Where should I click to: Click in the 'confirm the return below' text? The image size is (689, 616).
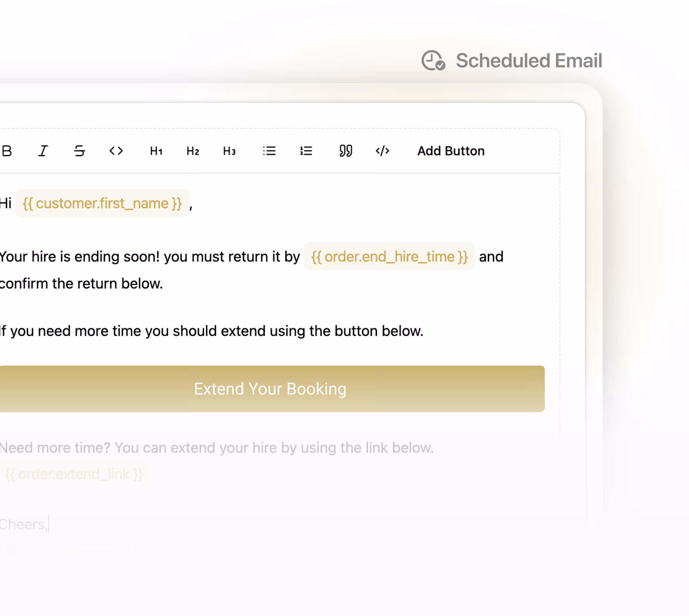pyautogui.click(x=81, y=284)
